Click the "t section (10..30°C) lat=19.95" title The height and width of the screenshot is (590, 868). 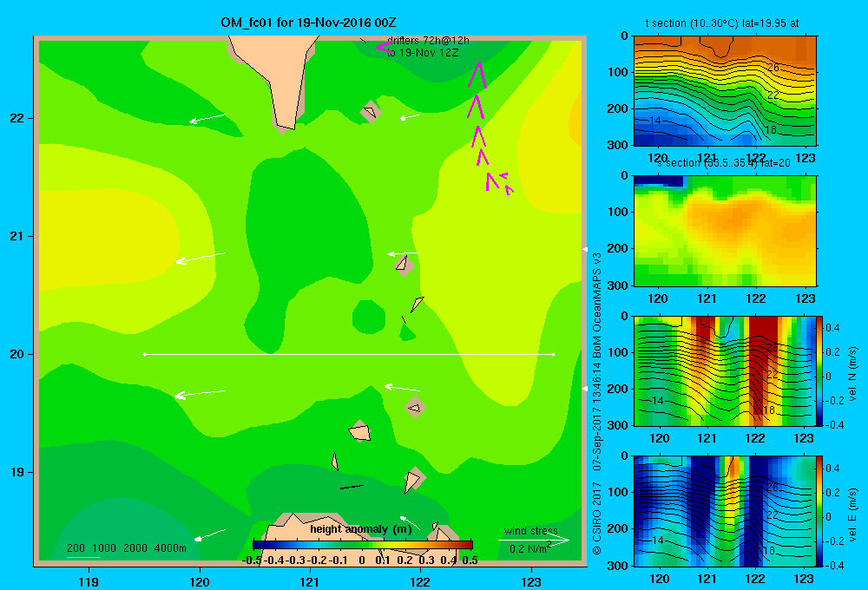[x=714, y=23]
